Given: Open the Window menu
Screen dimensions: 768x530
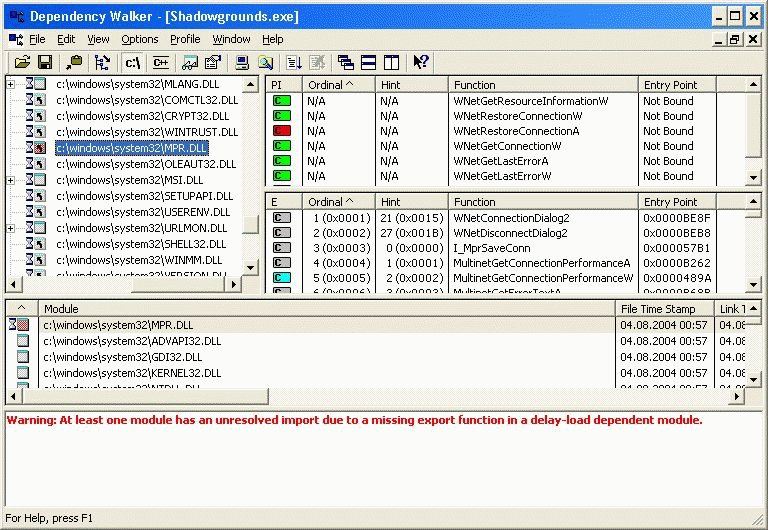Looking at the screenshot, I should click(231, 39).
